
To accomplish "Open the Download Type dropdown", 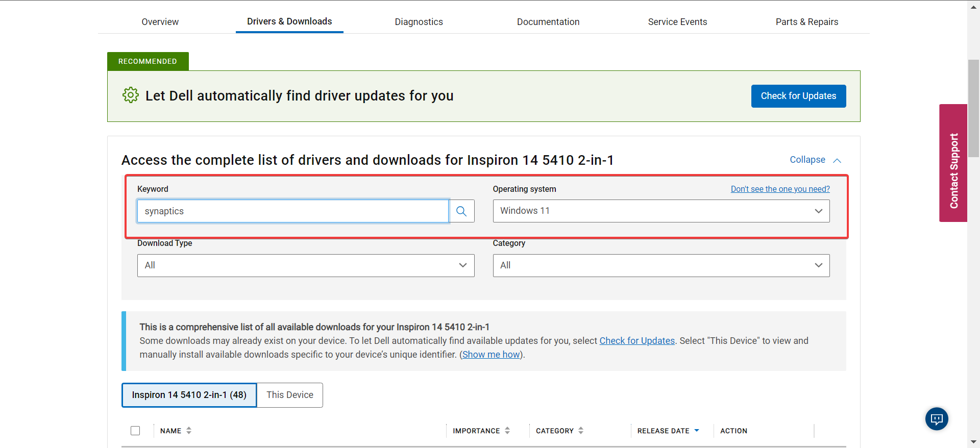I will pos(306,265).
